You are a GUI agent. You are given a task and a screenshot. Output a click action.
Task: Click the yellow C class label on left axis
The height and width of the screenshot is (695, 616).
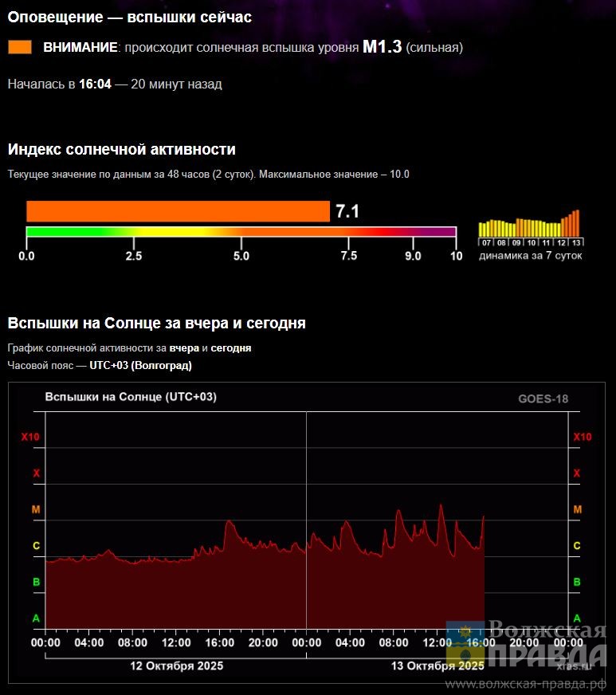pos(36,546)
